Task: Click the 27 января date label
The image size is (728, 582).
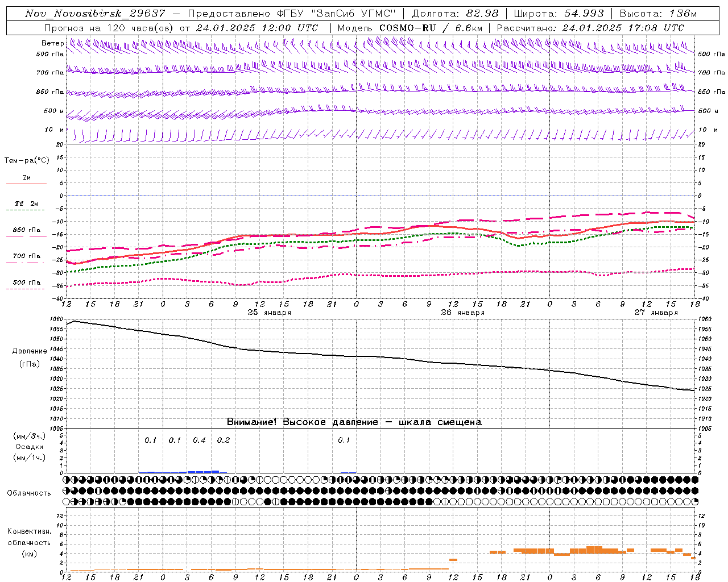Action: click(x=656, y=312)
